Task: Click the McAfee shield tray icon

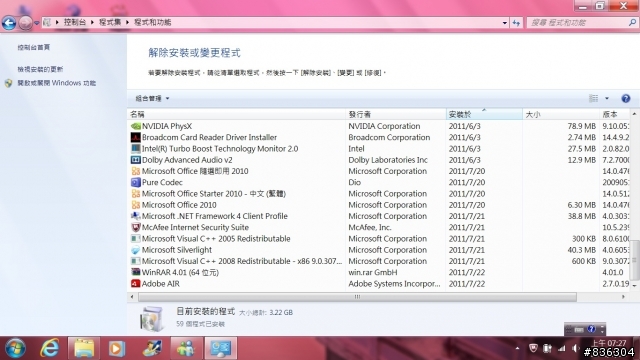Action: 533,348
